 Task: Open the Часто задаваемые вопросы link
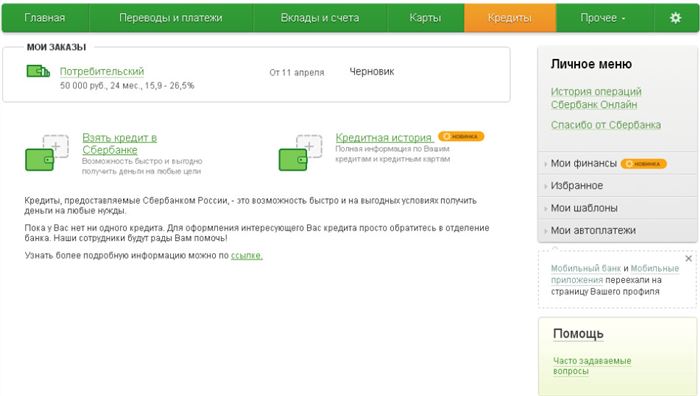pos(592,366)
